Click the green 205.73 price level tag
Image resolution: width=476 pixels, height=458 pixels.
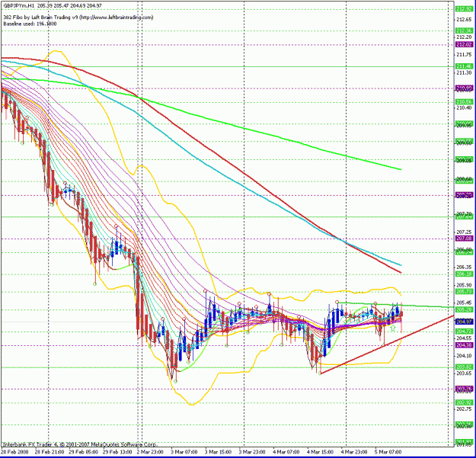click(465, 292)
